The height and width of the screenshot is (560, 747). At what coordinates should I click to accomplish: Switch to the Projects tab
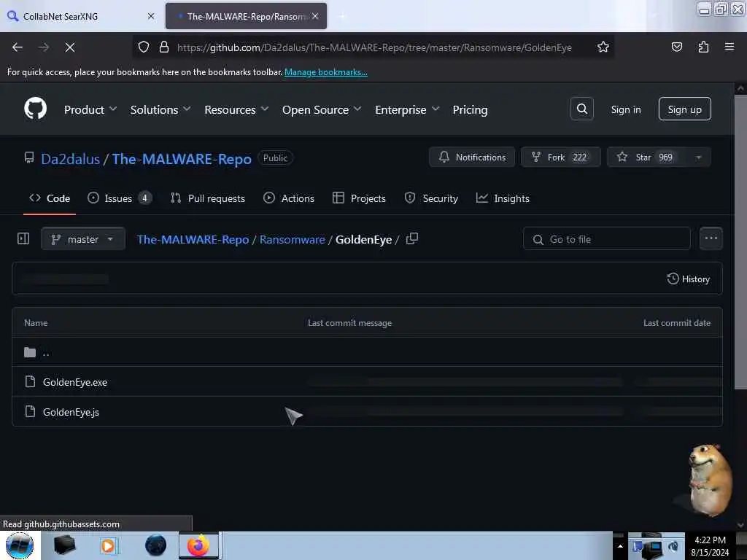[359, 198]
